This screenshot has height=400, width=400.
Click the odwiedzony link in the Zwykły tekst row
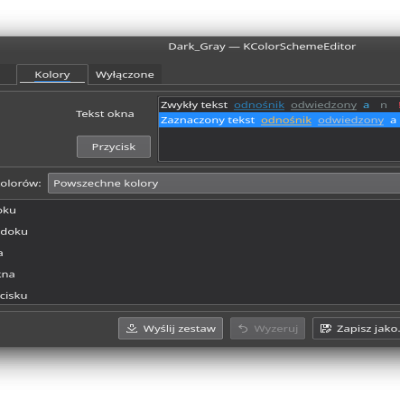[324, 105]
